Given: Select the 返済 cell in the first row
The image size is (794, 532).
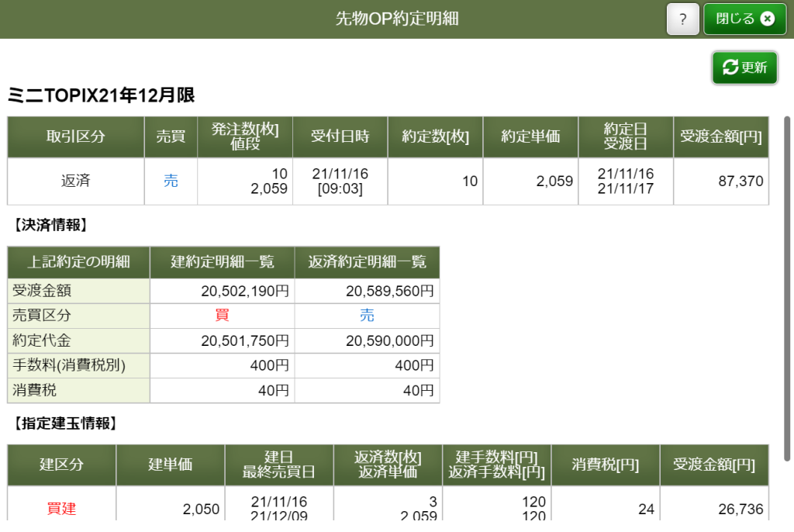Looking at the screenshot, I should tap(76, 181).
